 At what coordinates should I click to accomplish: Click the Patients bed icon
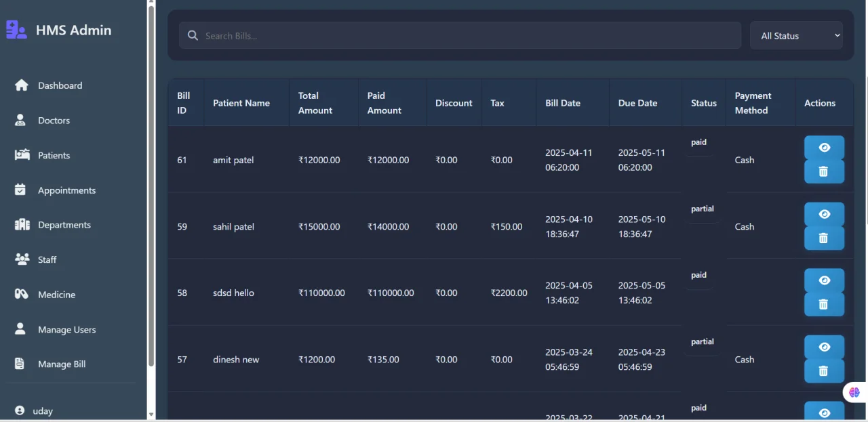(x=22, y=155)
